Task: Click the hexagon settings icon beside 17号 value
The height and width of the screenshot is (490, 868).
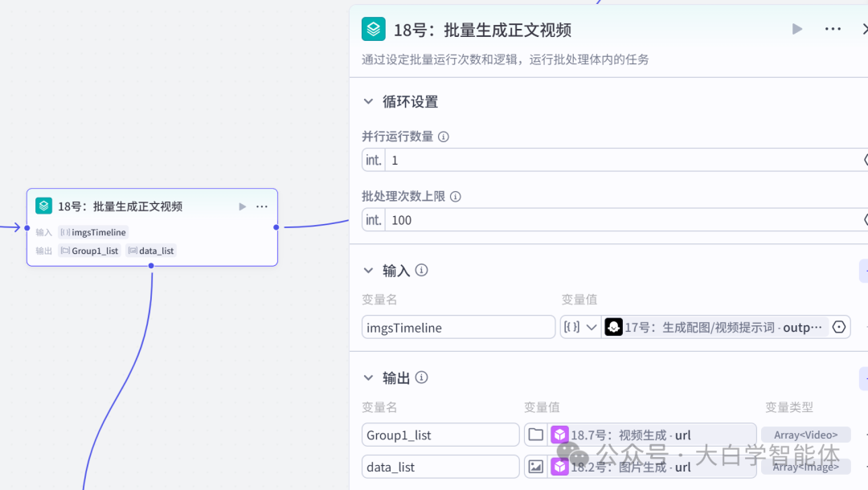Action: pos(839,327)
